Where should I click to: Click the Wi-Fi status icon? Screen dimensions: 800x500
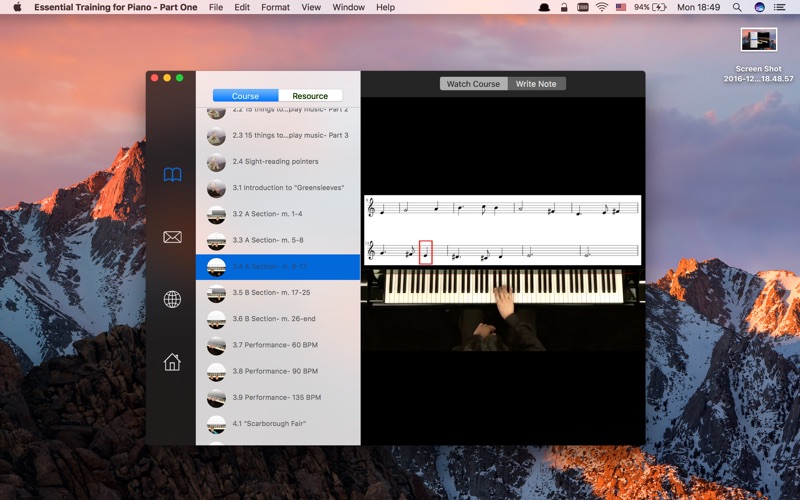pyautogui.click(x=602, y=7)
